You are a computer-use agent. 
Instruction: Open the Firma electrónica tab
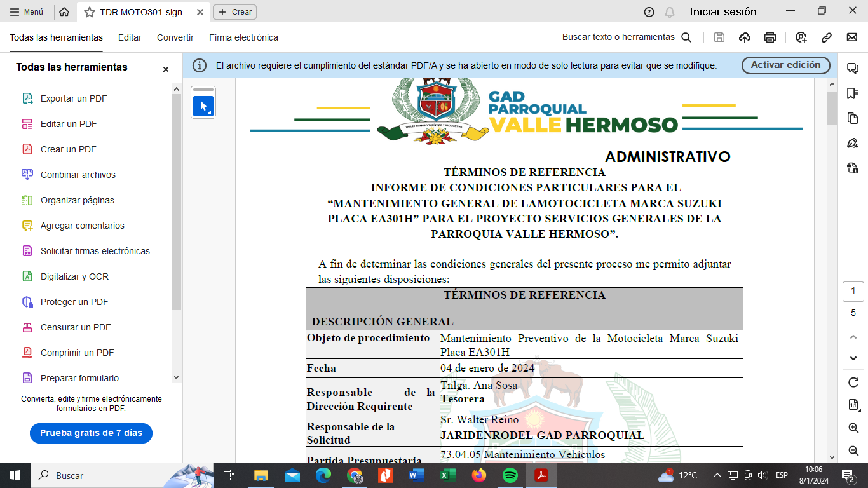point(243,37)
